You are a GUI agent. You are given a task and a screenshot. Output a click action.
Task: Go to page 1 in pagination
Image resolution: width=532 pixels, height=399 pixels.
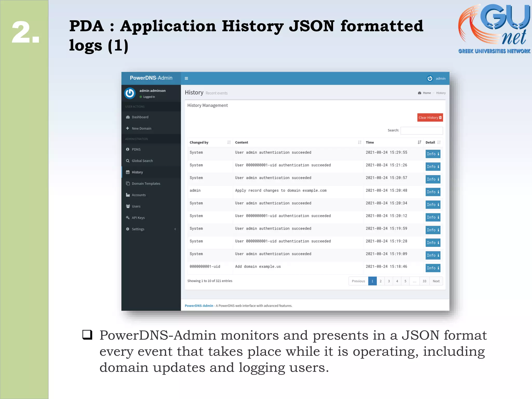point(372,281)
